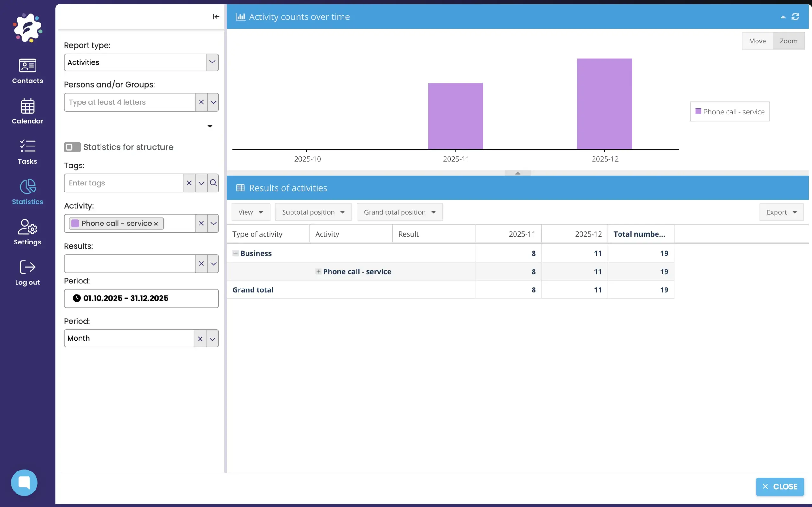This screenshot has width=812, height=507.
Task: Open the Subtotal position dropdown
Action: coord(313,212)
